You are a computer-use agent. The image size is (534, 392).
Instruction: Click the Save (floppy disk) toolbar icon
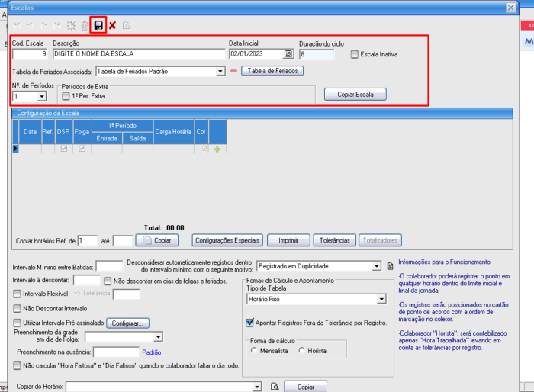[98, 25]
